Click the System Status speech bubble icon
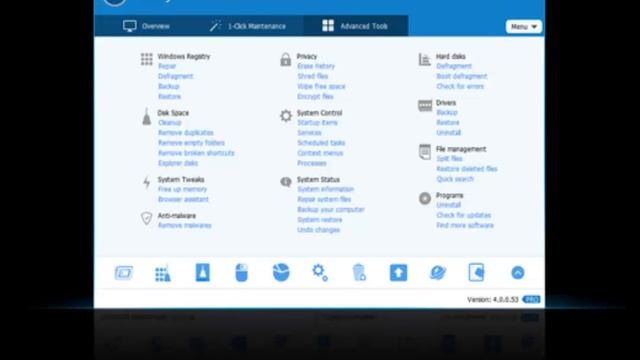 click(x=286, y=182)
